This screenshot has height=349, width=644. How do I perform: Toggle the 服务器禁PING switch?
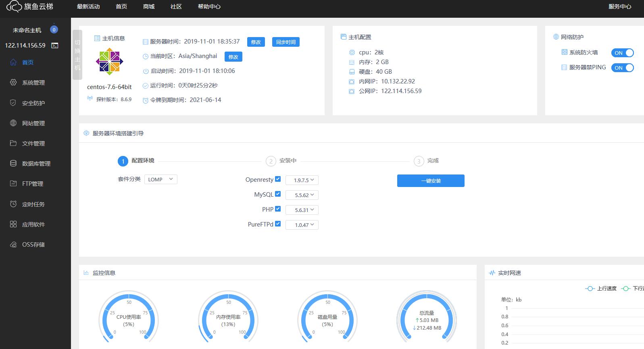(622, 68)
